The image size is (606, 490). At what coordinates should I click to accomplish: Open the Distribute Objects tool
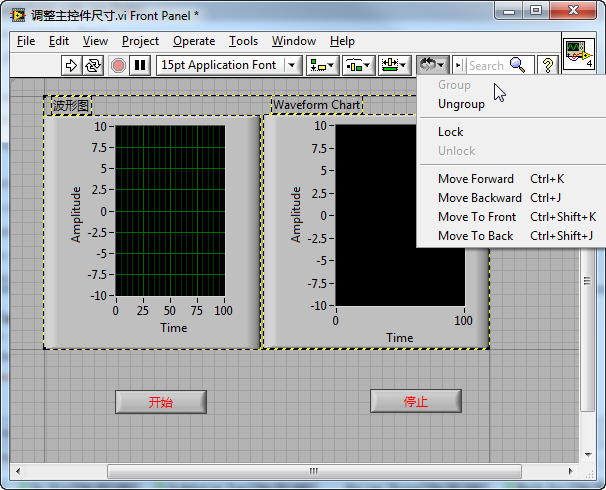tap(358, 65)
